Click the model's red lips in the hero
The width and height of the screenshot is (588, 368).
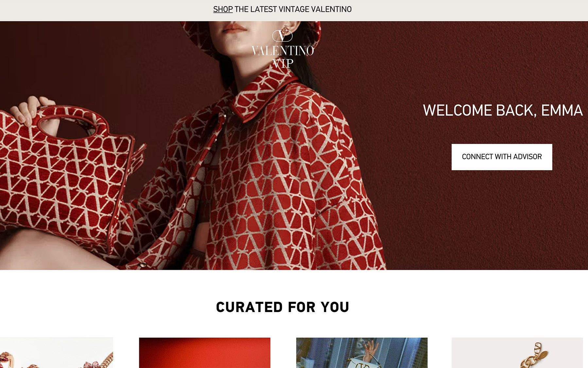click(x=234, y=28)
